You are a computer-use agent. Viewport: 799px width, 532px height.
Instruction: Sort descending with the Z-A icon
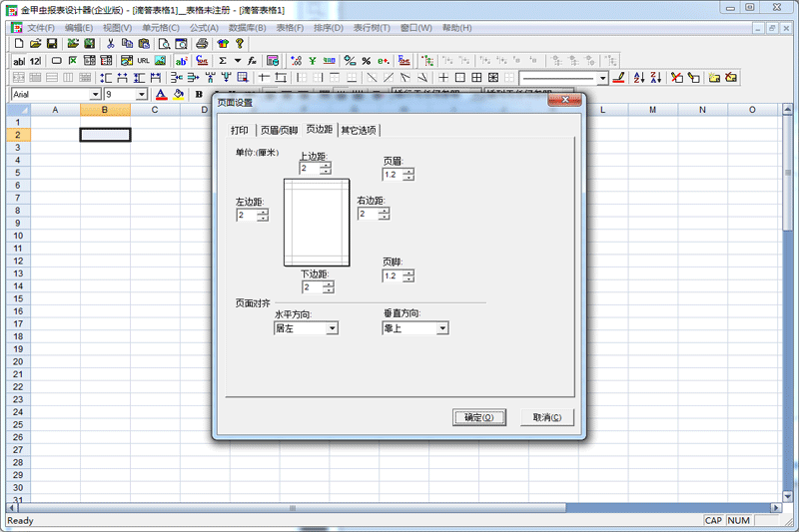656,78
